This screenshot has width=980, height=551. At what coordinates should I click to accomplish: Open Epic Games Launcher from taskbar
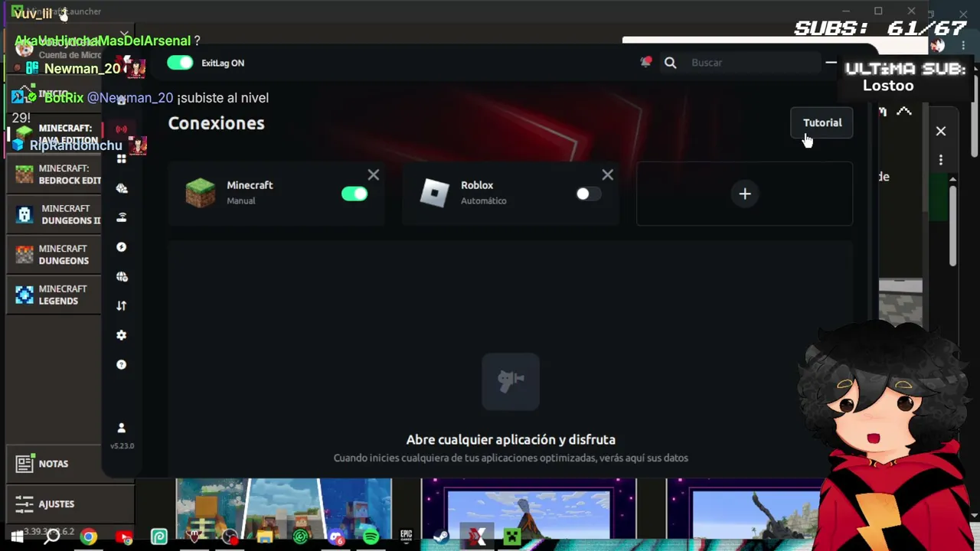(x=406, y=537)
